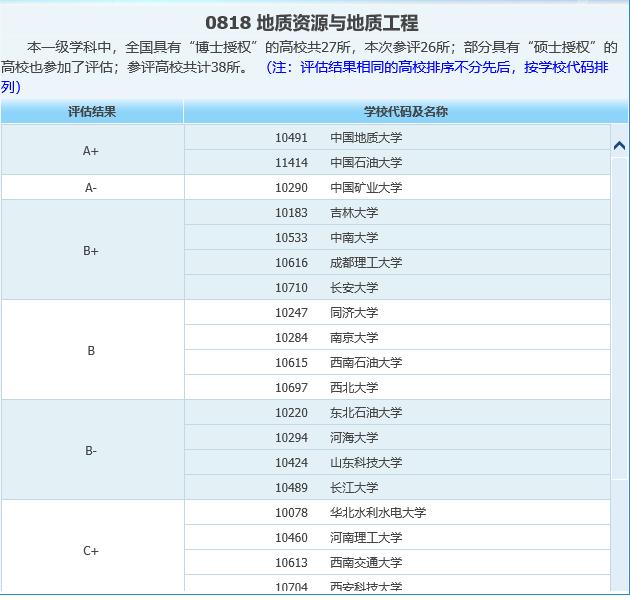This screenshot has height=600, width=630.
Task: Select row 10220 东北石油大学
Action: tap(397, 412)
